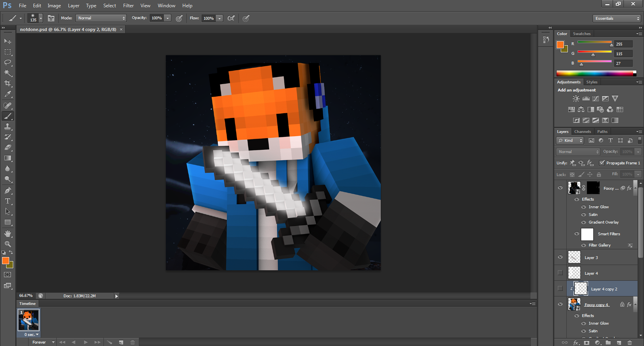Viewport: 644px width, 346px height.
Task: Select the Move tool
Action: 8,41
